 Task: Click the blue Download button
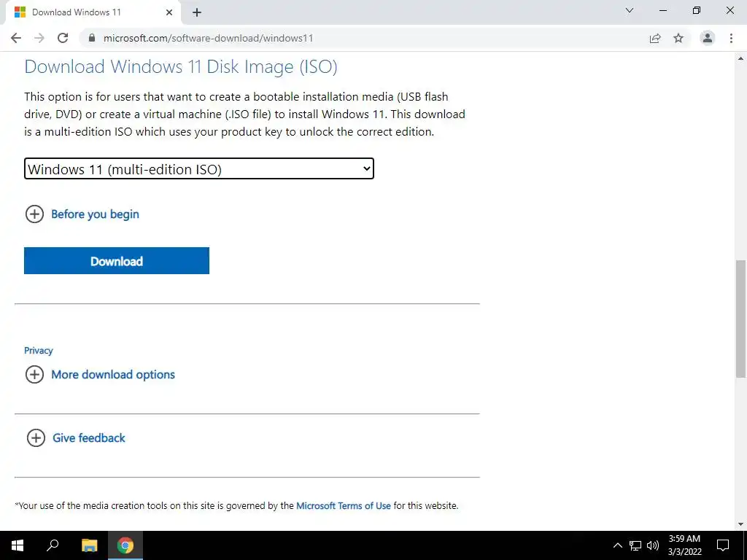click(117, 261)
